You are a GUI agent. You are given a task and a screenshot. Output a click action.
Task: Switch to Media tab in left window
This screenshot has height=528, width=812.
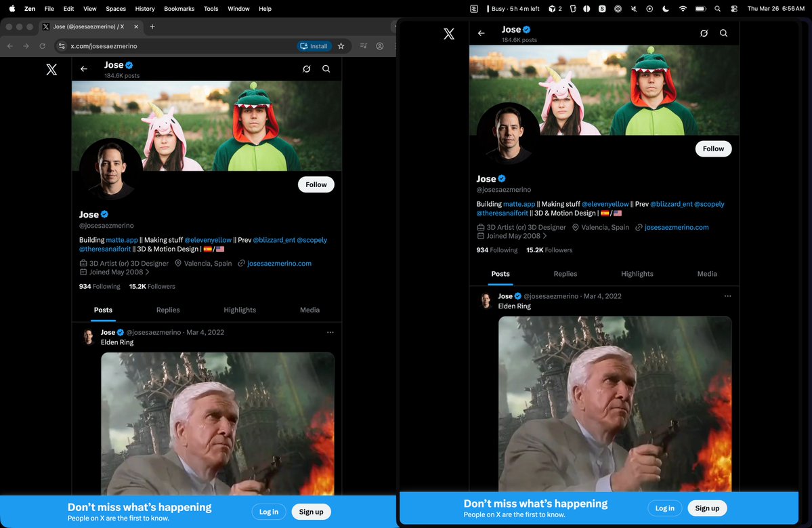309,310
